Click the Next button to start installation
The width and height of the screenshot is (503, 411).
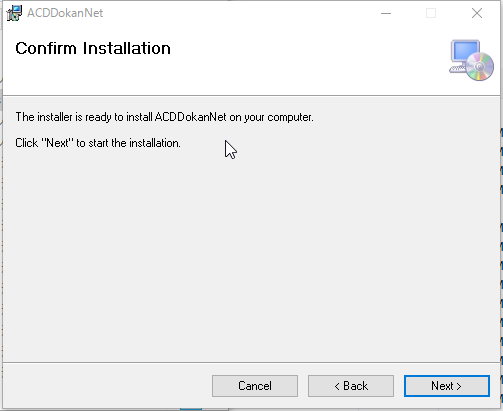(x=447, y=386)
